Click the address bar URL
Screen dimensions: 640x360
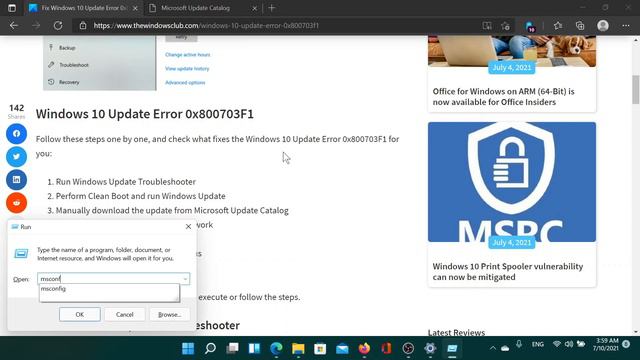[206, 25]
